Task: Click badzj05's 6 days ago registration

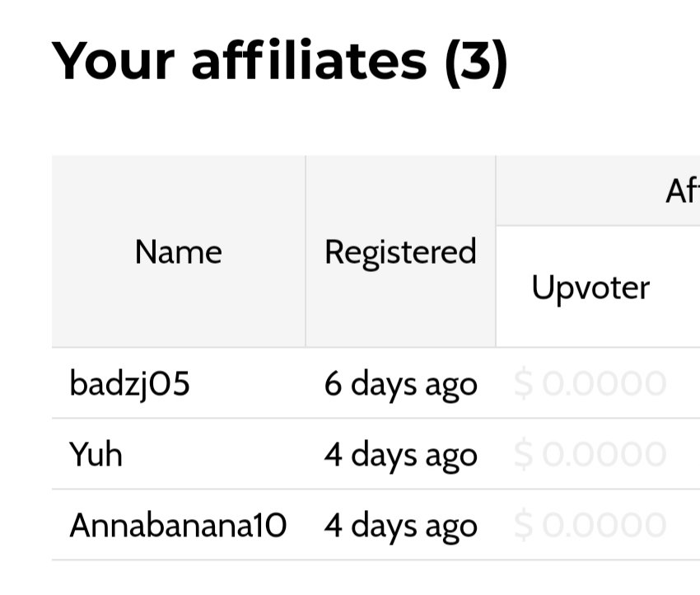Action: (401, 386)
